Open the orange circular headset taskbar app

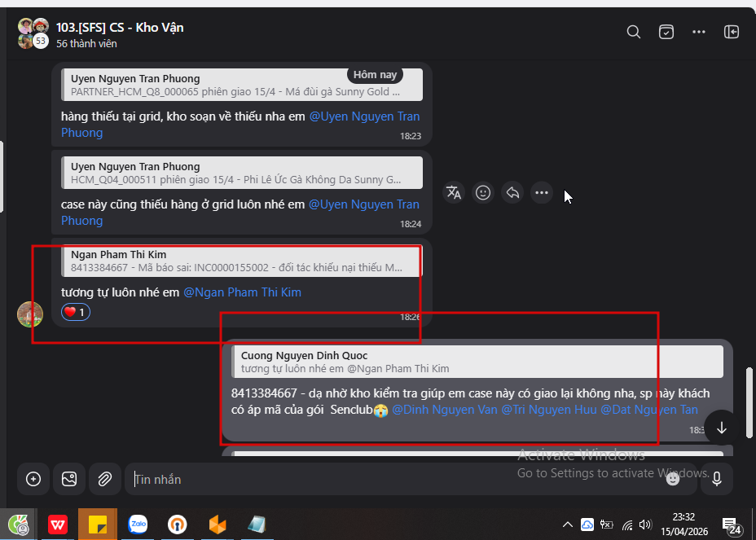(x=178, y=524)
